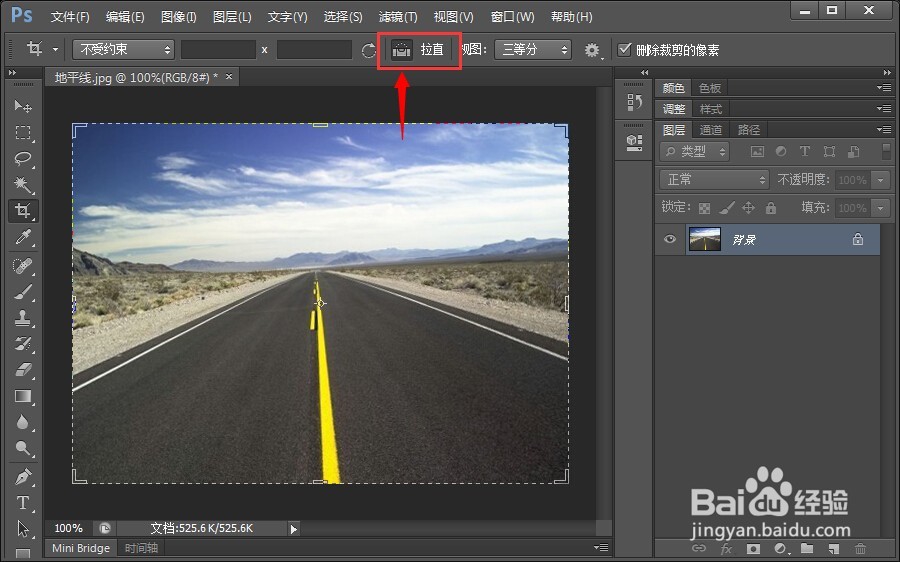Toggle lock all padlock icon

[771, 208]
